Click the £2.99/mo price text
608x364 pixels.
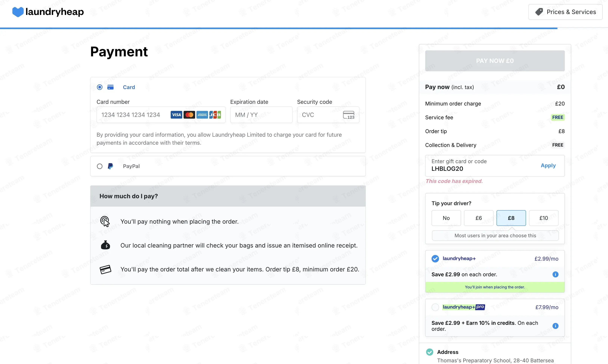point(546,259)
